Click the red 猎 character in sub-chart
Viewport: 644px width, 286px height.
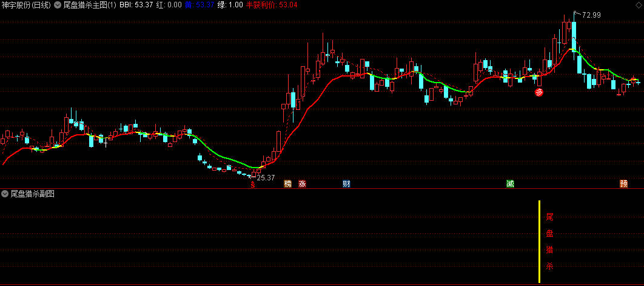click(549, 250)
